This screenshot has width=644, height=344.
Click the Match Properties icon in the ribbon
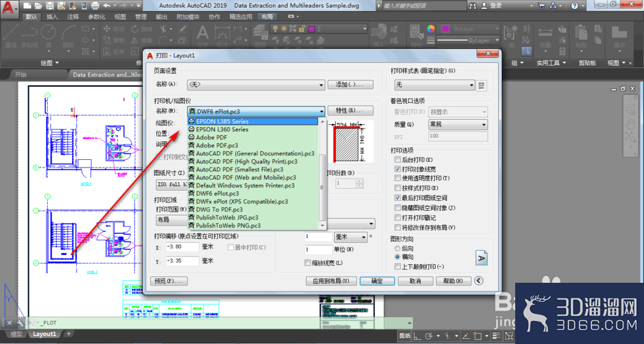point(417,36)
